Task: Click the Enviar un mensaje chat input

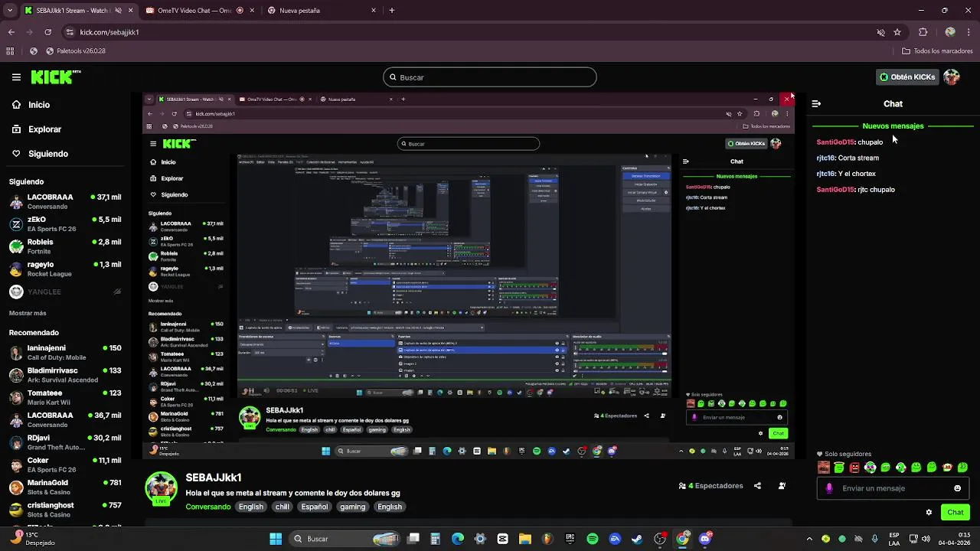Action: (x=893, y=488)
